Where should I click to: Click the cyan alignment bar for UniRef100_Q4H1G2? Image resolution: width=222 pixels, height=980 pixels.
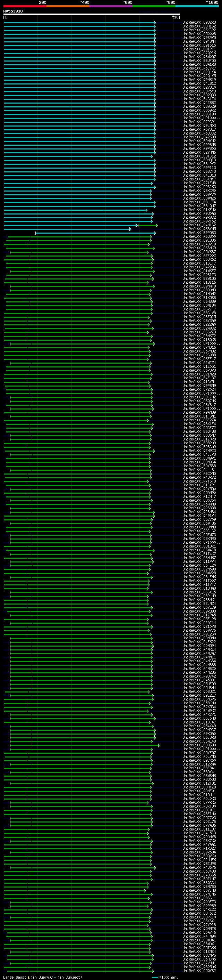tap(70, 225)
